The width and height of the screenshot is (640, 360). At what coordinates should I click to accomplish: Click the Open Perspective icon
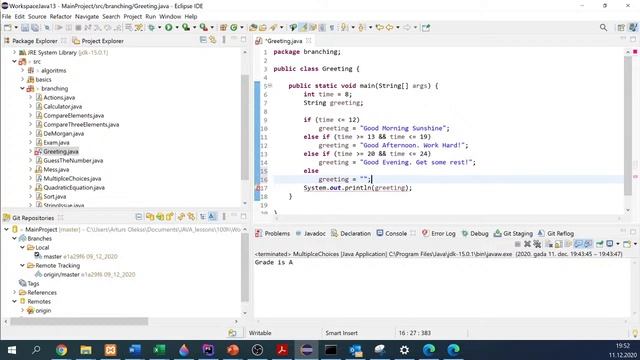click(x=621, y=27)
